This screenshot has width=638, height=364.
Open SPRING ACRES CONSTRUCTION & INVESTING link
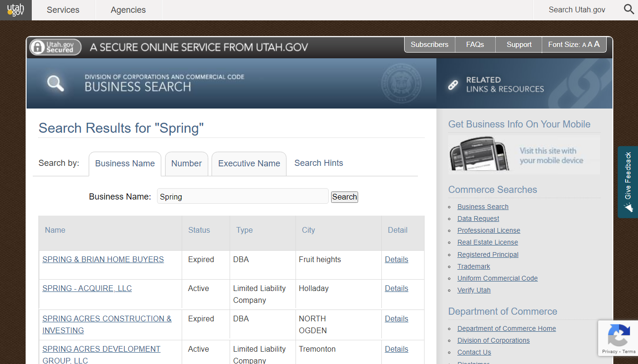pos(107,325)
